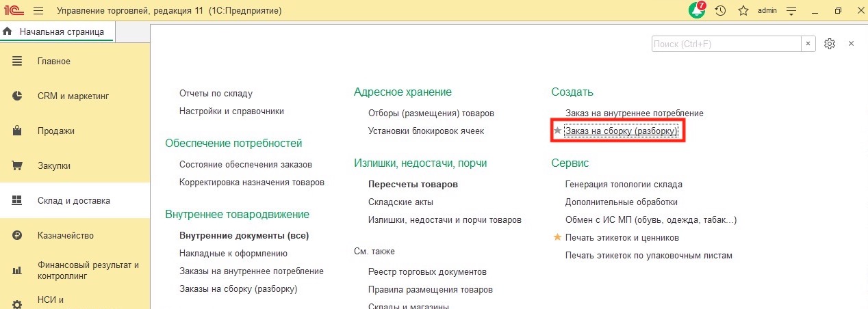Open Излишки, недостачи и порчи товаров
The image size is (868, 309).
[x=445, y=220]
